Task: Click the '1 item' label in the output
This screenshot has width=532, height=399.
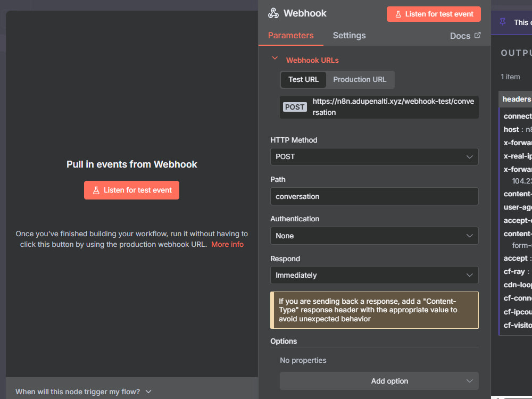Action: pos(510,77)
